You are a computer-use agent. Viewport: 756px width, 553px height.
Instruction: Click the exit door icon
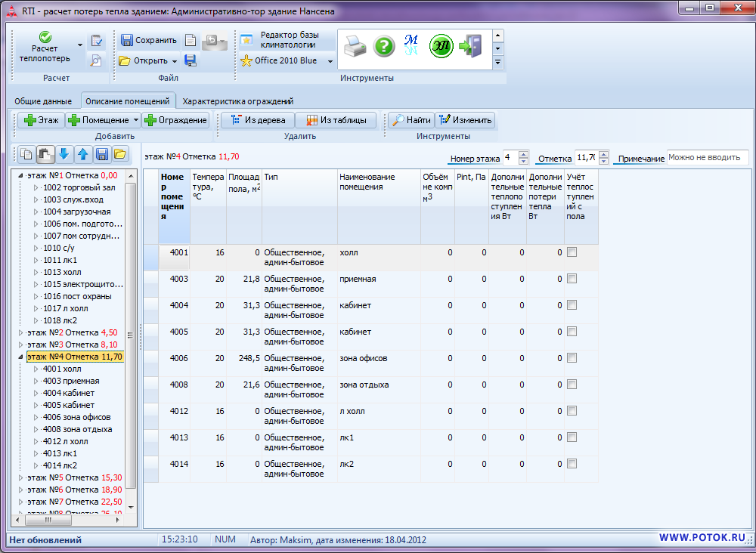pyautogui.click(x=471, y=47)
